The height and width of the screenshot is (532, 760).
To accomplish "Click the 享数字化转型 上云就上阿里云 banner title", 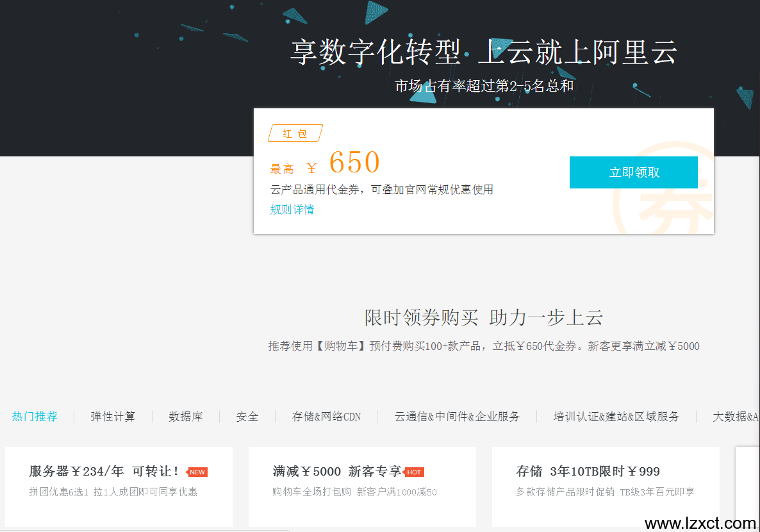I will pyautogui.click(x=483, y=52).
